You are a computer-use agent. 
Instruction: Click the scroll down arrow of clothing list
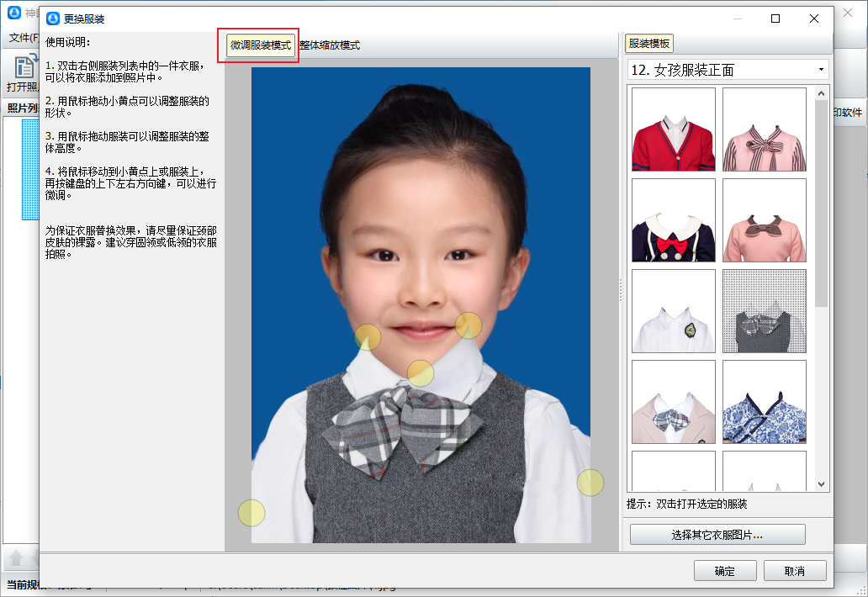click(x=822, y=484)
